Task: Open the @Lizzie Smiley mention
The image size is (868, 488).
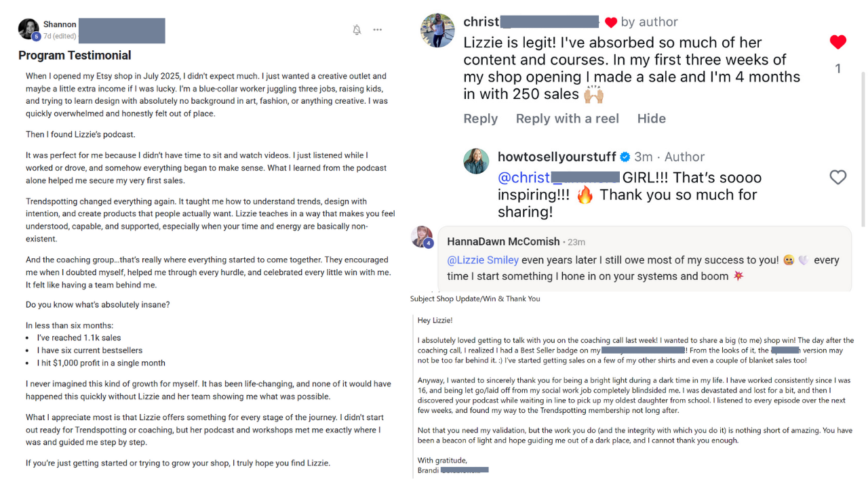Action: coord(483,260)
